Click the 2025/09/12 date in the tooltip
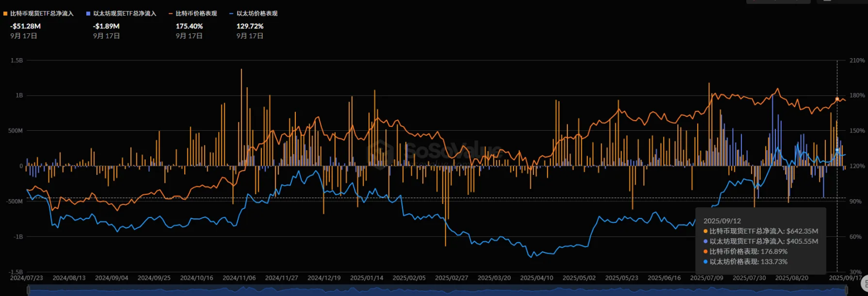Viewport: 868px width, 296px height. click(x=722, y=221)
